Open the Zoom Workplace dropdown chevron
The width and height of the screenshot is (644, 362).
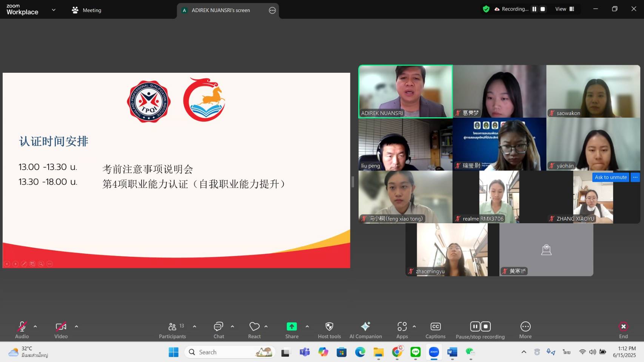point(54,10)
